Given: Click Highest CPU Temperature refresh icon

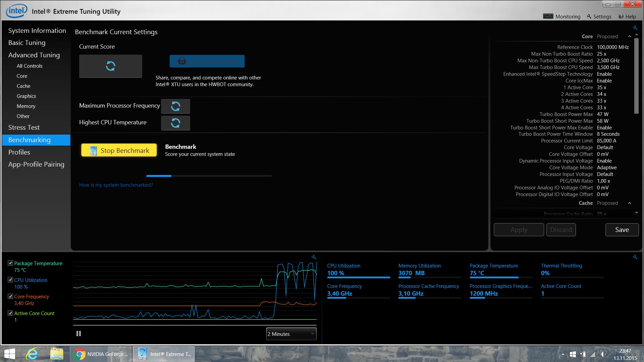Looking at the screenshot, I should coord(175,123).
